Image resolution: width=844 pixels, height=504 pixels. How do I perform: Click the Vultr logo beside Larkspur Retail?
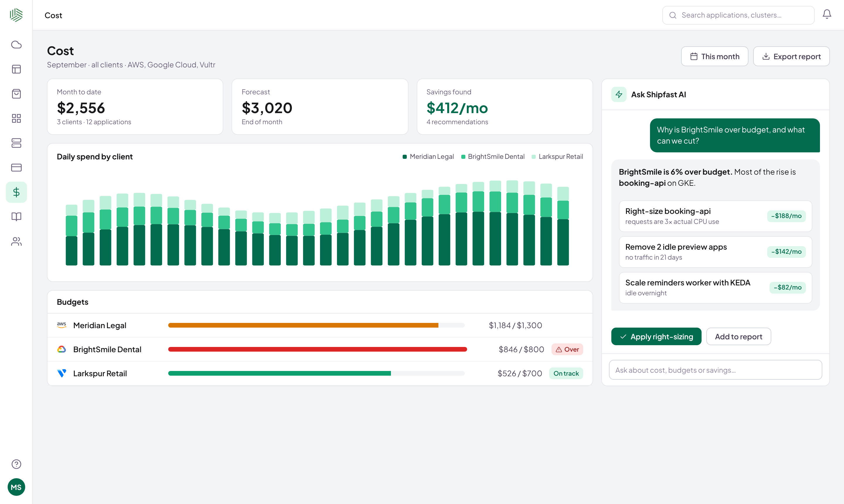point(62,373)
